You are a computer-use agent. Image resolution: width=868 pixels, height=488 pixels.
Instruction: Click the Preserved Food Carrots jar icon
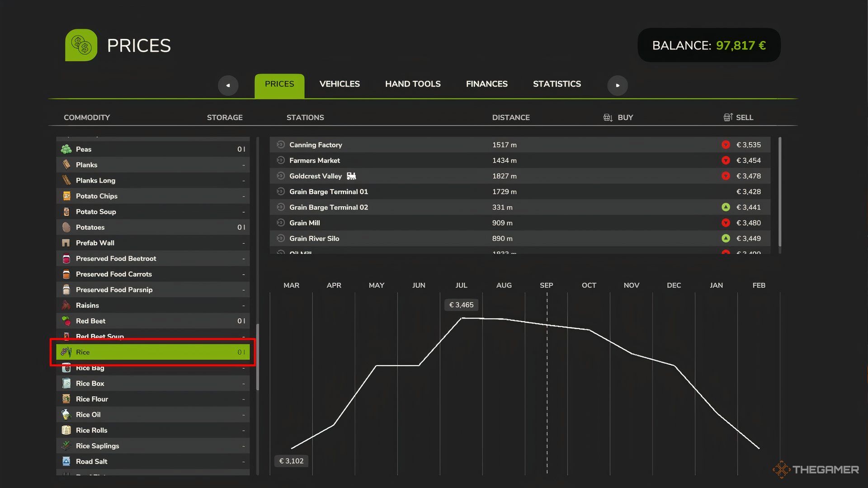[x=66, y=274]
